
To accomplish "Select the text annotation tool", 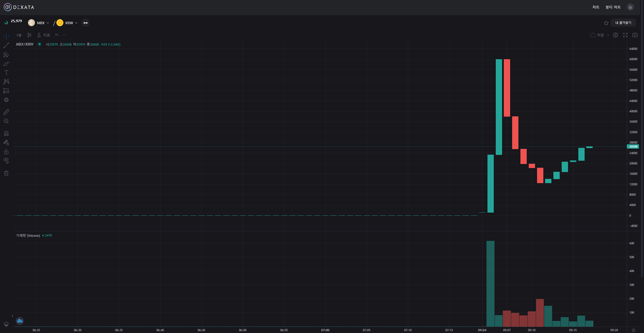I will pos(6,73).
